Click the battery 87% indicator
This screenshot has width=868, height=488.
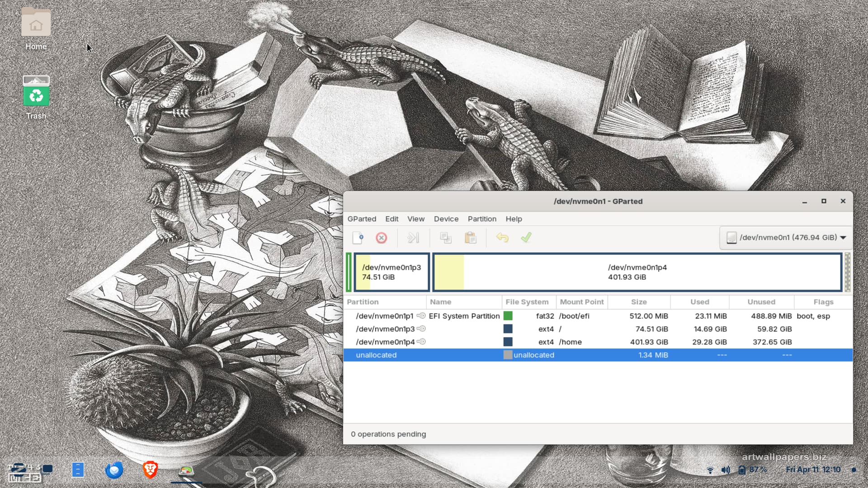point(753,470)
